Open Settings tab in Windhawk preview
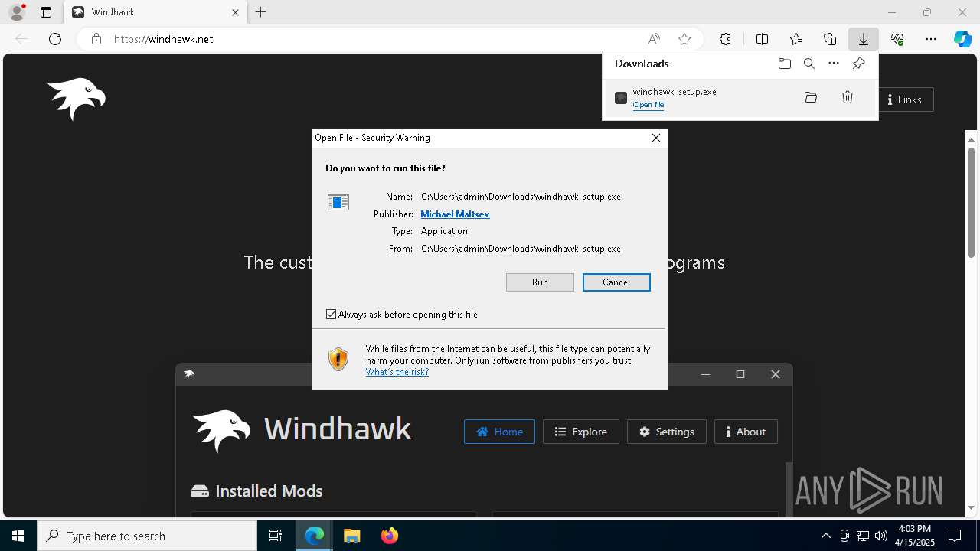 667,432
